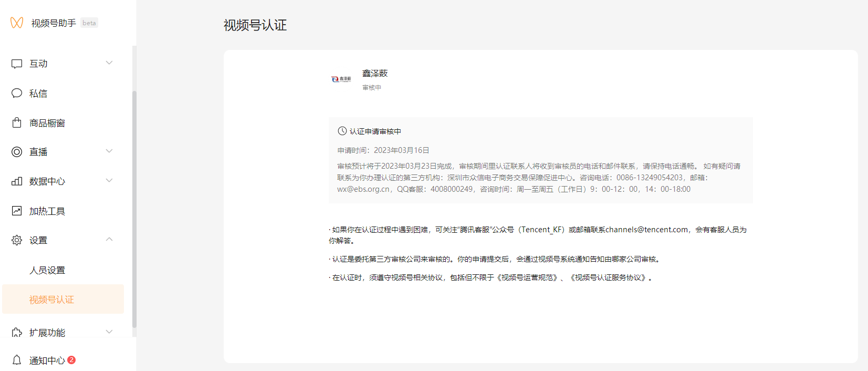
Task: Click the 鑫泽薮 account logo thumbnail
Action: point(341,79)
